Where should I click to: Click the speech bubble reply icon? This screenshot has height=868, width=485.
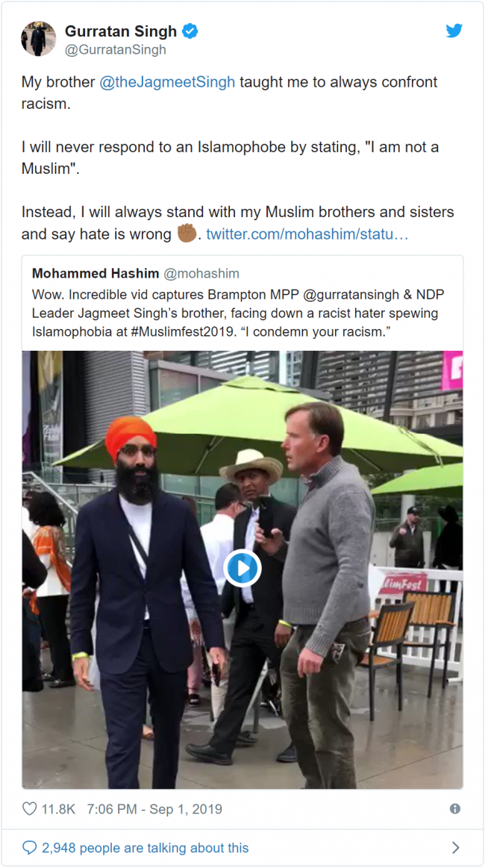pos(29,848)
